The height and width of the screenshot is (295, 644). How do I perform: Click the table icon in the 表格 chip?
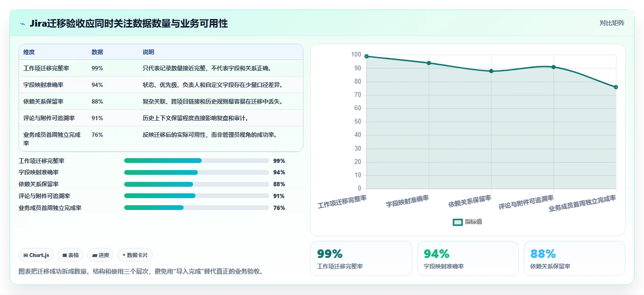pyautogui.click(x=65, y=255)
